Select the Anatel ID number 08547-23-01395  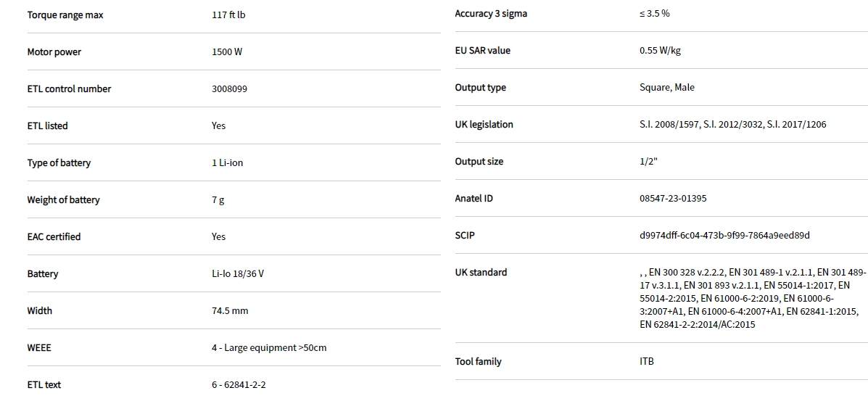click(x=673, y=199)
